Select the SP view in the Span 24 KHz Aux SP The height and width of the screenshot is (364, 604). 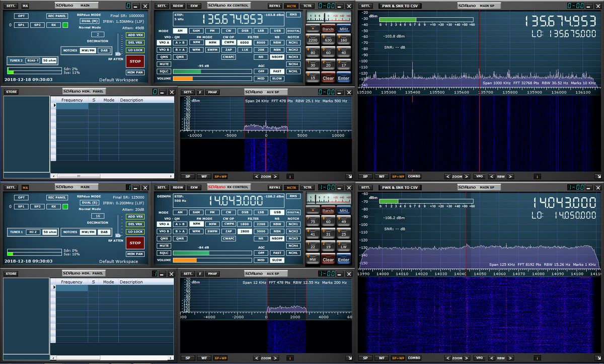[187, 177]
